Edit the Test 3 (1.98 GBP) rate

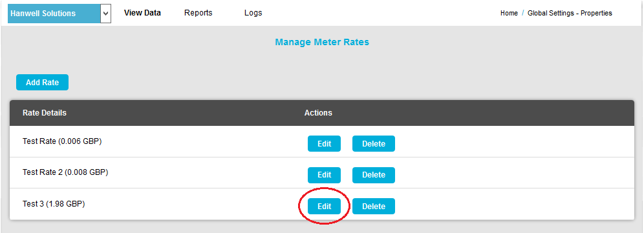[324, 207]
